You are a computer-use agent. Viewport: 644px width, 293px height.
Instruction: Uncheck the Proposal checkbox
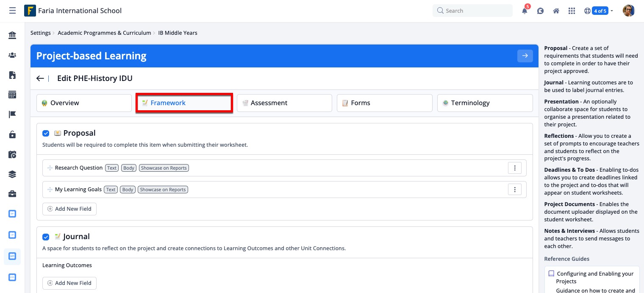tap(46, 133)
